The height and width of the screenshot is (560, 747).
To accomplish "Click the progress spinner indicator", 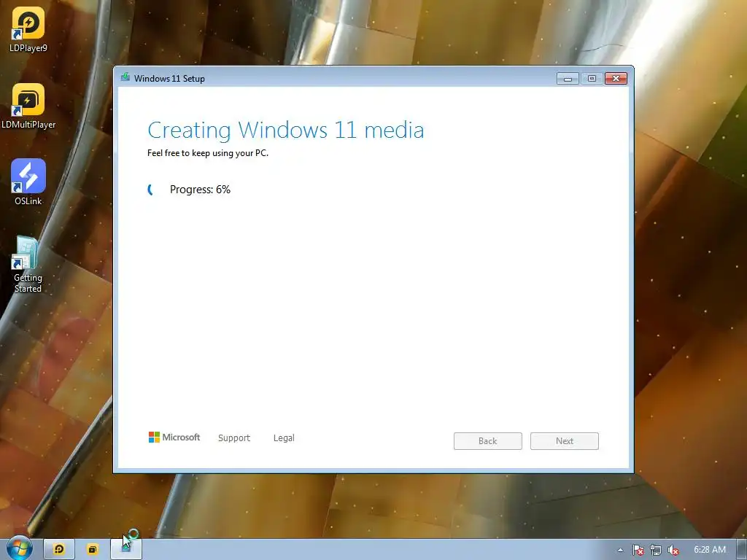I will (152, 190).
